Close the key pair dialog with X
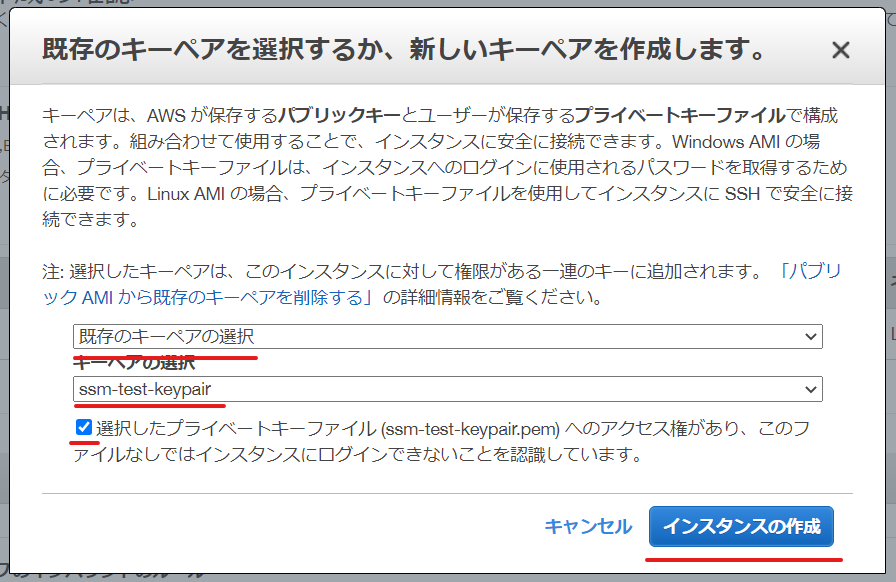This screenshot has height=582, width=896. coord(841,50)
